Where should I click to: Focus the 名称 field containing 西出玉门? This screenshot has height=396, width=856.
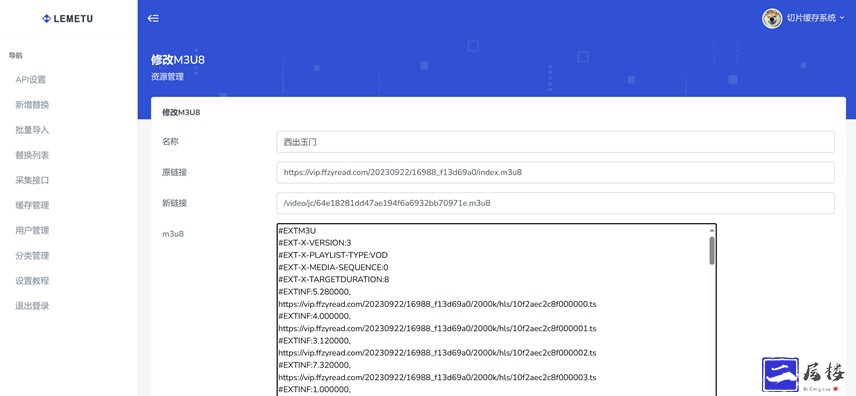555,142
